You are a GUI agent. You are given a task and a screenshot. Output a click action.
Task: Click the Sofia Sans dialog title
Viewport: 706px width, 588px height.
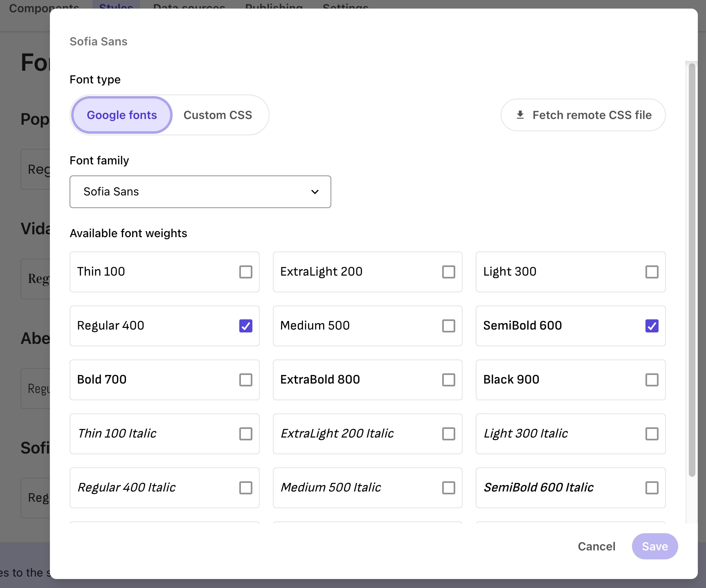pos(99,41)
